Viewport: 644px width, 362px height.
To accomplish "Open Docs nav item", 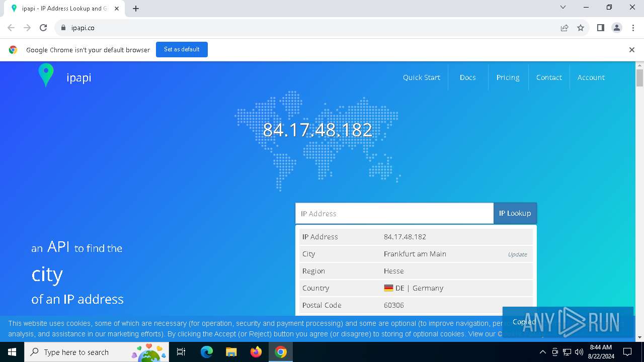I will click(x=467, y=77).
